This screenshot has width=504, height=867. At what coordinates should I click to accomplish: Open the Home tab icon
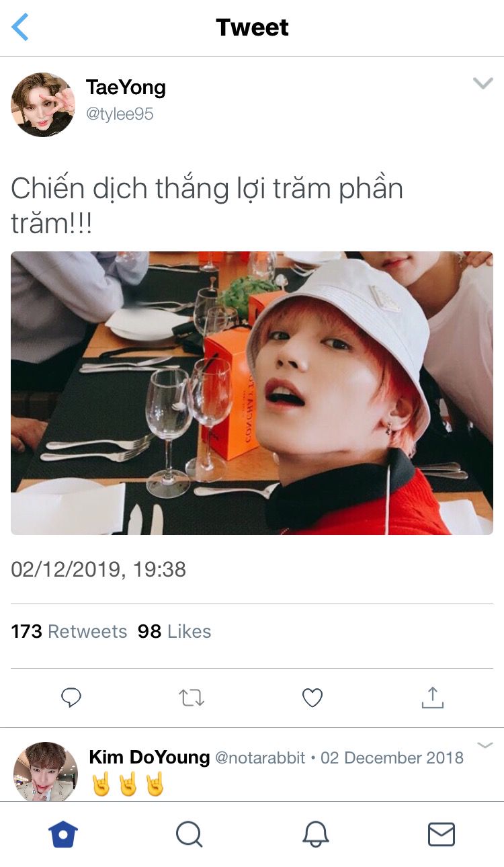tap(63, 834)
